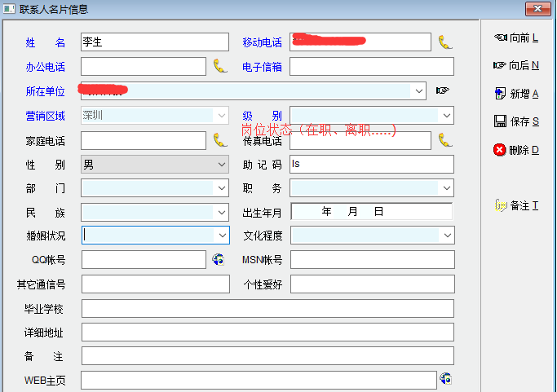Open the 性别 dropdown

click(x=222, y=165)
